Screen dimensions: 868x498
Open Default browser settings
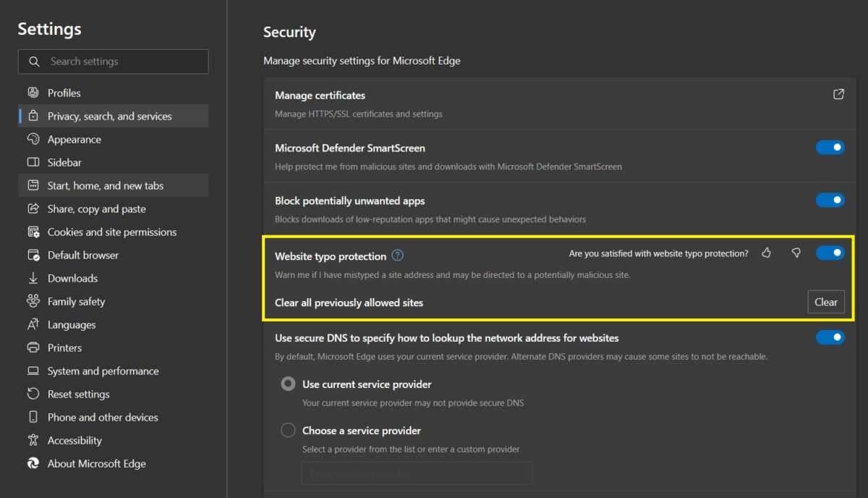(x=113, y=255)
